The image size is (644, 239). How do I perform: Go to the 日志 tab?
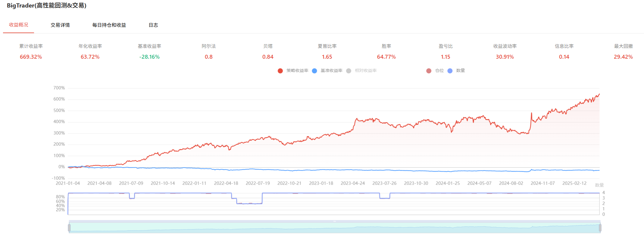(153, 25)
